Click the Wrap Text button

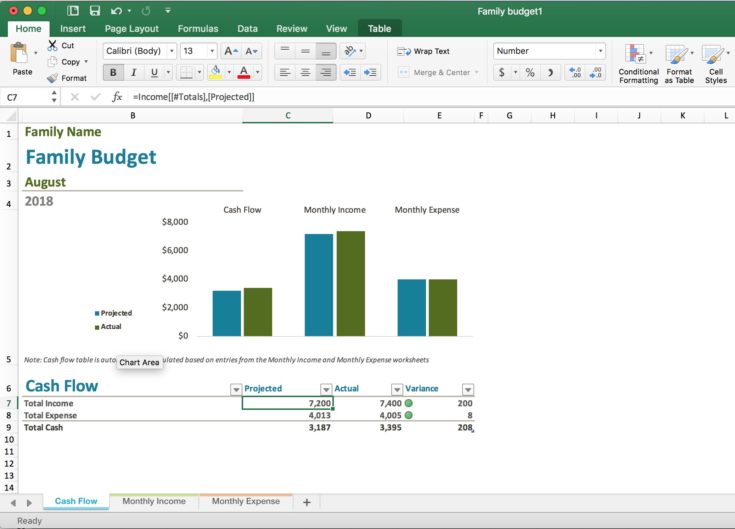(423, 51)
